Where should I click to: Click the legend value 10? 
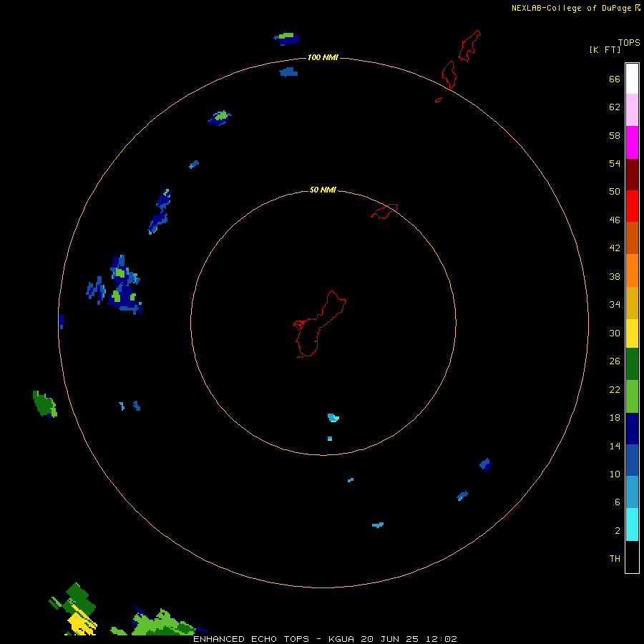615,474
